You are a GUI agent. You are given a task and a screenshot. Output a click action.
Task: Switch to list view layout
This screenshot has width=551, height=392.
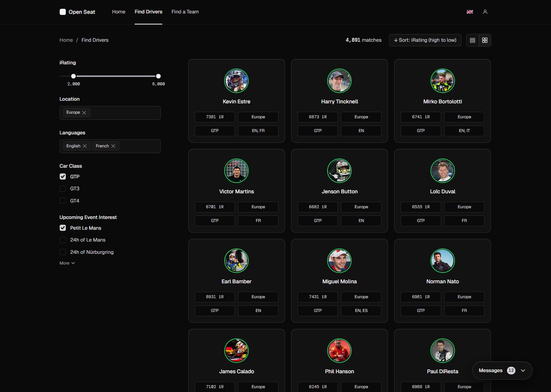point(473,40)
